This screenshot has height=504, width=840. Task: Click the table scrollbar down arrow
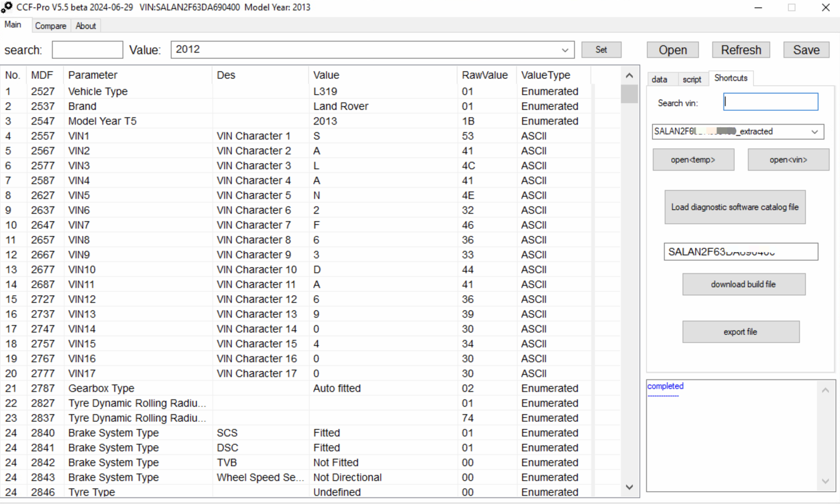tap(629, 487)
